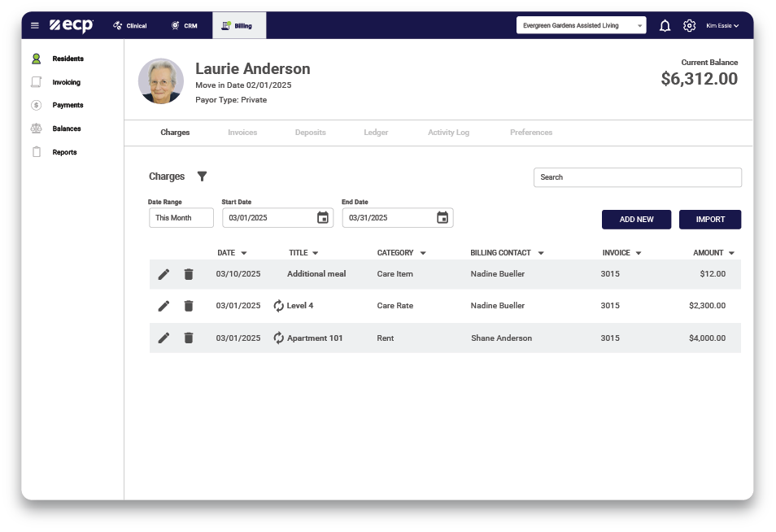Switch to the Ledger tab

(x=376, y=133)
